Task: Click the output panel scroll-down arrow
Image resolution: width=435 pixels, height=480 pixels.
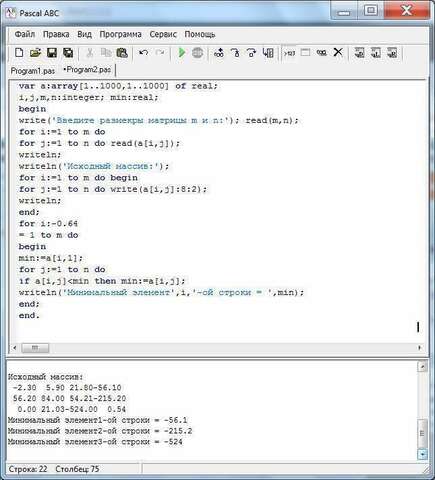Action: tap(422, 454)
